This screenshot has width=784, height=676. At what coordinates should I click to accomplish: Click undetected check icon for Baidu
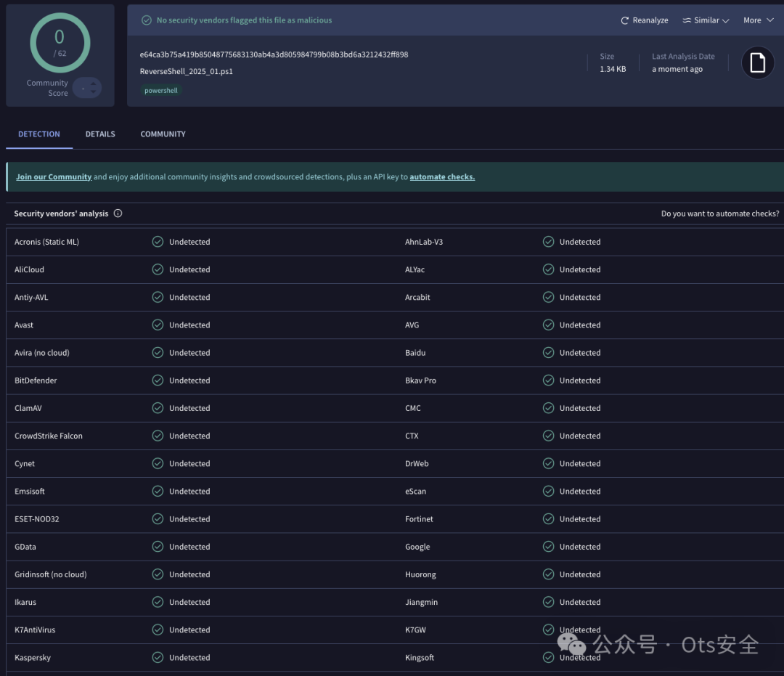pos(549,353)
